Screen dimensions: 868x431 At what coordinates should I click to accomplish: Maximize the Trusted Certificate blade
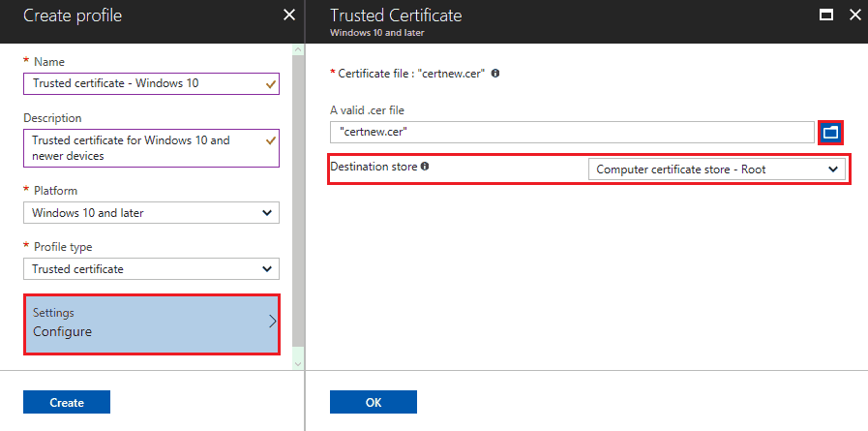(x=826, y=15)
